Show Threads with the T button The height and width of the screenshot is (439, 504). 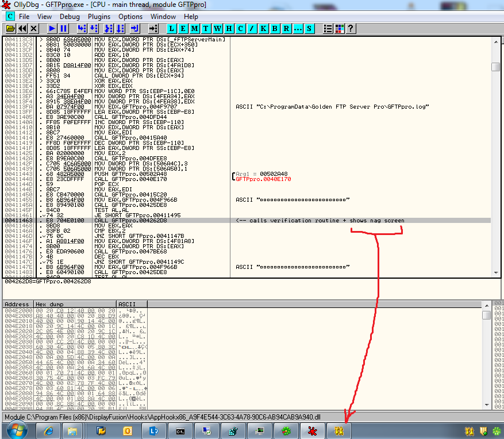[206, 29]
